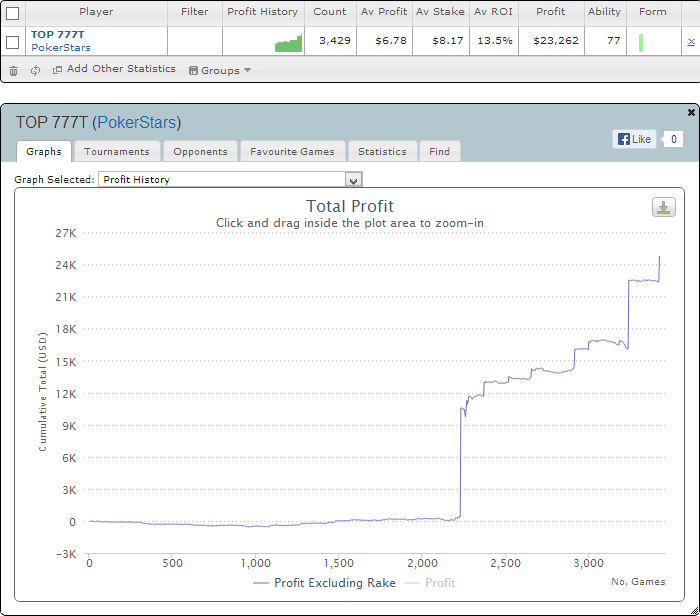Click the 24K y-axis label
700x616 pixels.
tap(66, 265)
